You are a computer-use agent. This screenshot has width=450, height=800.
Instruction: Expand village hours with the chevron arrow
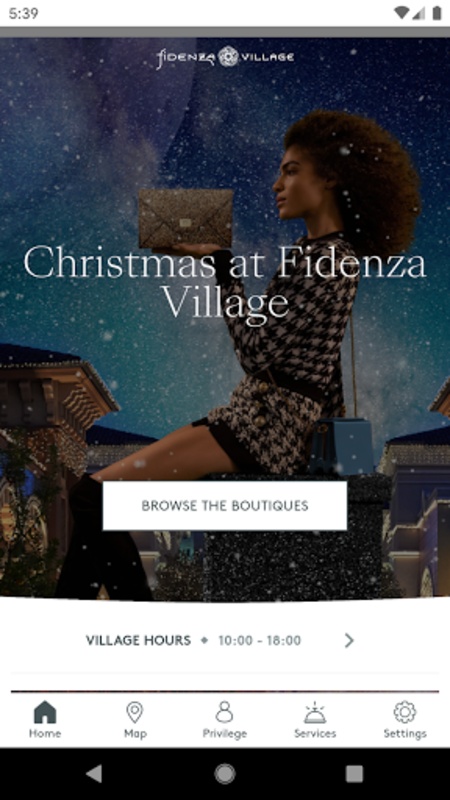pyautogui.click(x=349, y=640)
